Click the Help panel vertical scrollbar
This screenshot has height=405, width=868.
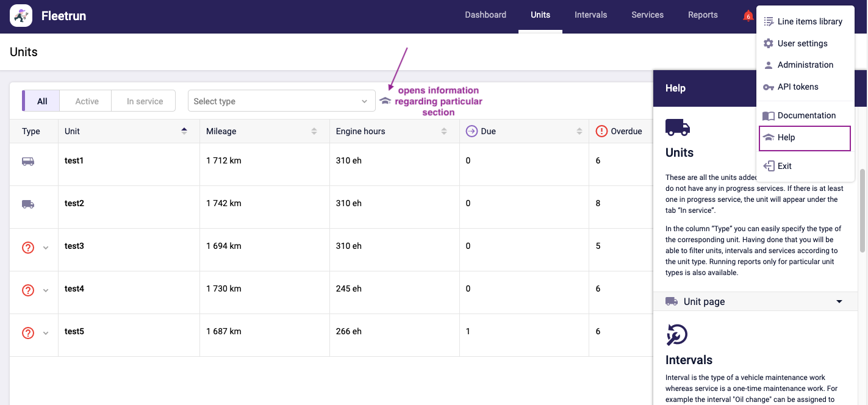click(x=863, y=210)
